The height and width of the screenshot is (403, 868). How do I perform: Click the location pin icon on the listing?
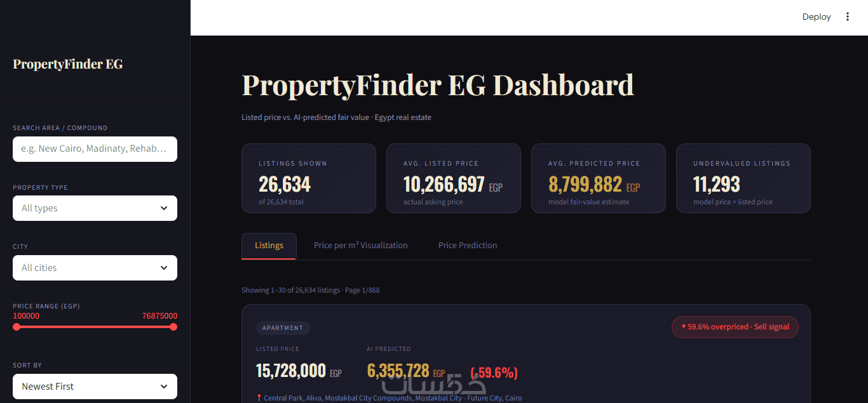(259, 399)
